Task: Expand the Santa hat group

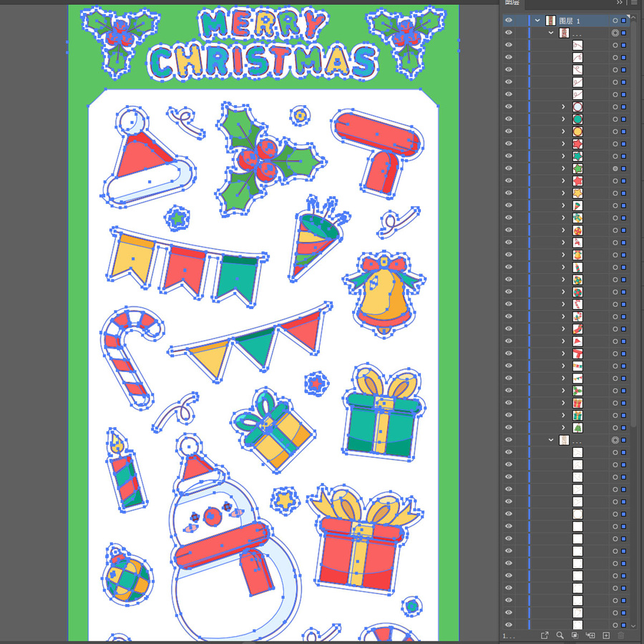Action: (x=564, y=341)
